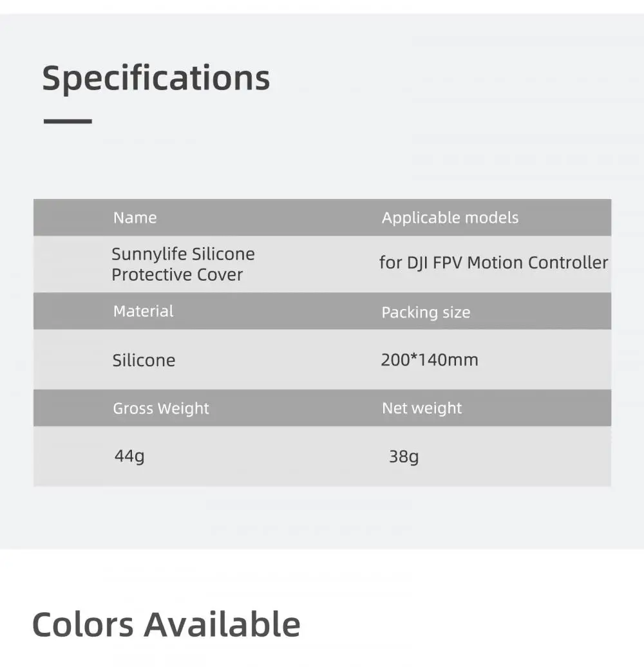The height and width of the screenshot is (667, 644).
Task: Select the Name column header
Action: tap(135, 218)
